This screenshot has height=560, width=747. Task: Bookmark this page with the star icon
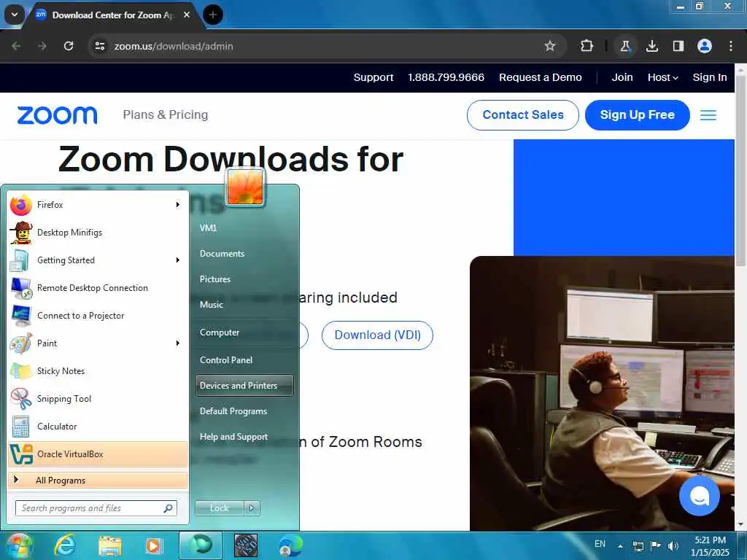(x=550, y=46)
